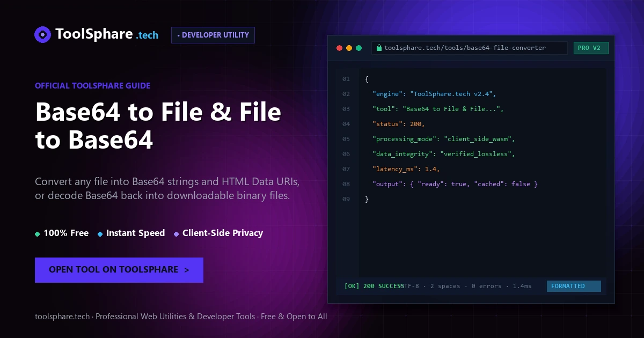Click the toolsphare.tech URL address field
Viewport: 644px width, 338px height.
(x=470, y=48)
